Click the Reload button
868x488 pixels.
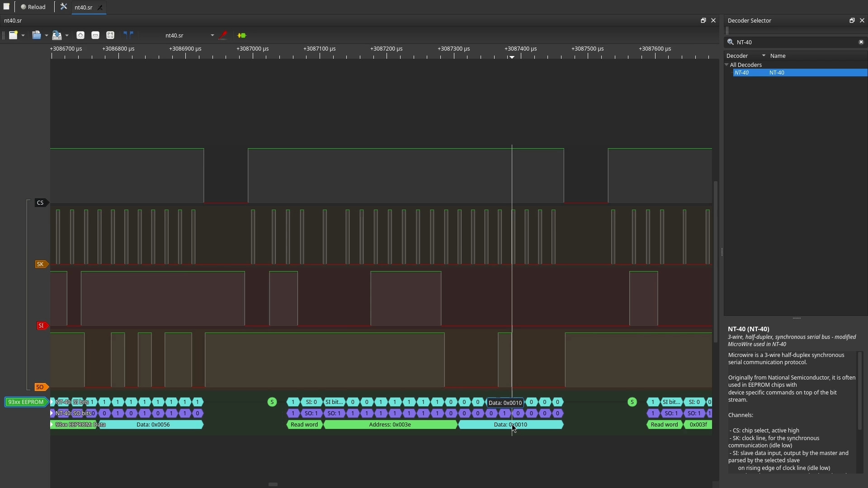[x=33, y=7]
